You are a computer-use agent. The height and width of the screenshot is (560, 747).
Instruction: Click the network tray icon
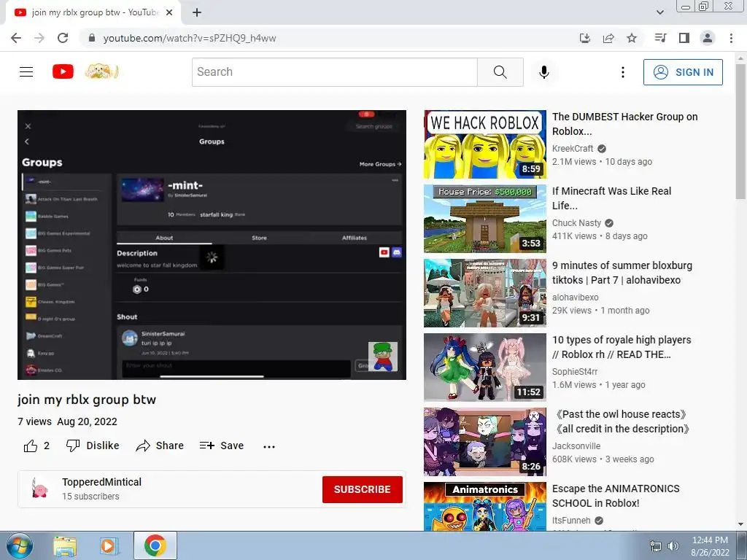pos(656,546)
